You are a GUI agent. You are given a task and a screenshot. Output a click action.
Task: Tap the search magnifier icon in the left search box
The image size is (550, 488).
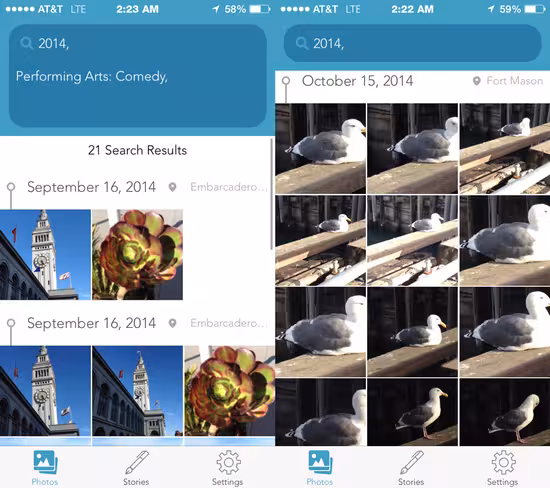click(27, 44)
